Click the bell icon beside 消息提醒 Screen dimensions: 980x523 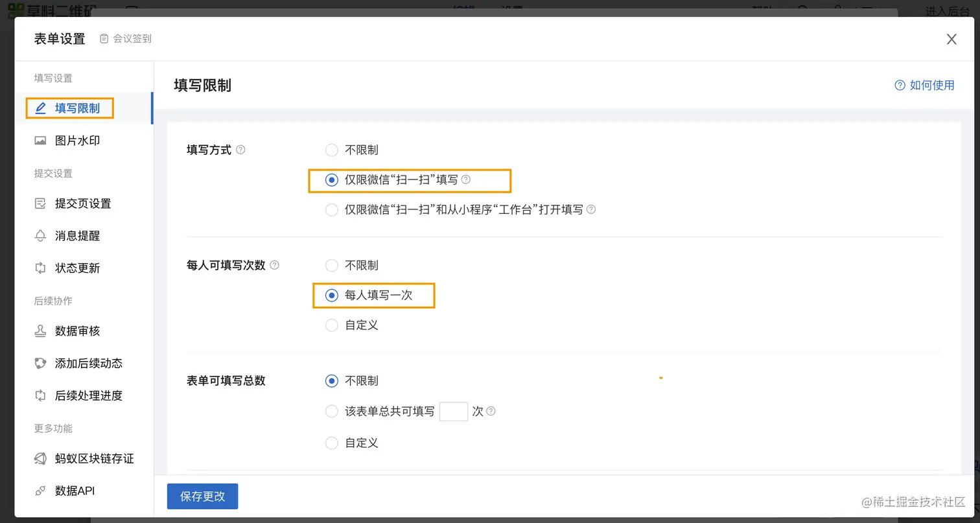coord(40,236)
